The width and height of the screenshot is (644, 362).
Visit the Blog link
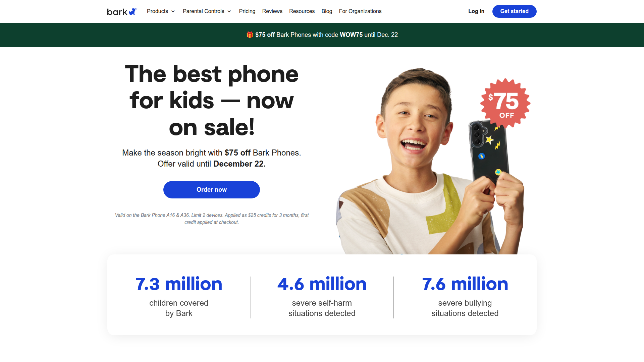pyautogui.click(x=327, y=11)
